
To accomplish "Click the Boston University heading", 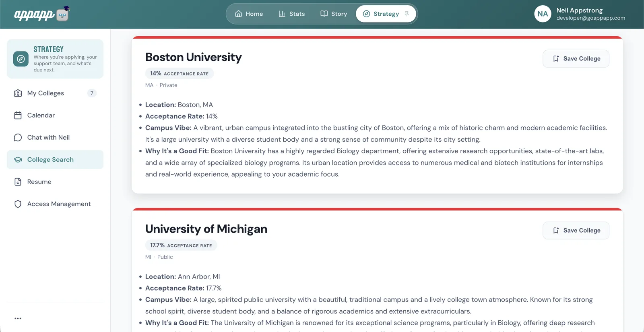I will tap(193, 57).
